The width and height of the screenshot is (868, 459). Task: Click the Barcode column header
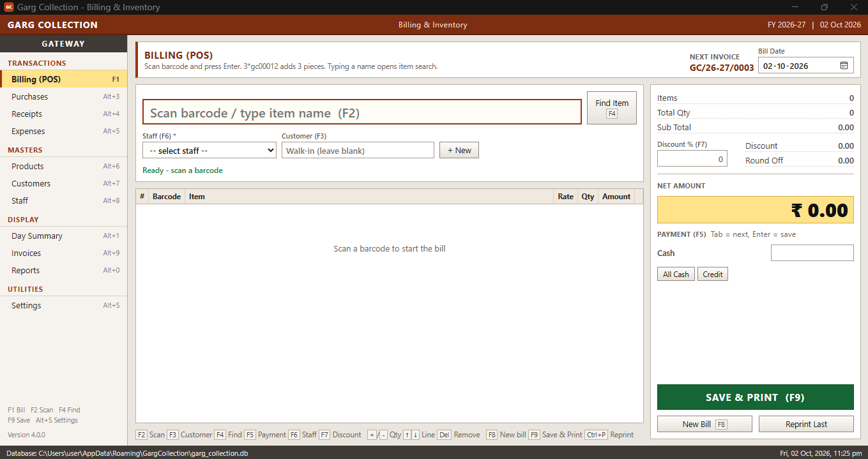coord(167,196)
